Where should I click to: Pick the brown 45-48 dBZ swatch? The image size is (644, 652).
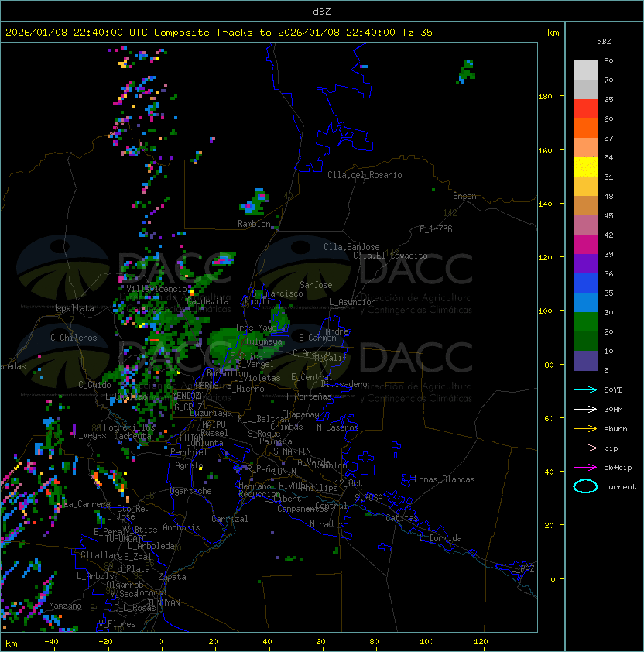(x=585, y=205)
